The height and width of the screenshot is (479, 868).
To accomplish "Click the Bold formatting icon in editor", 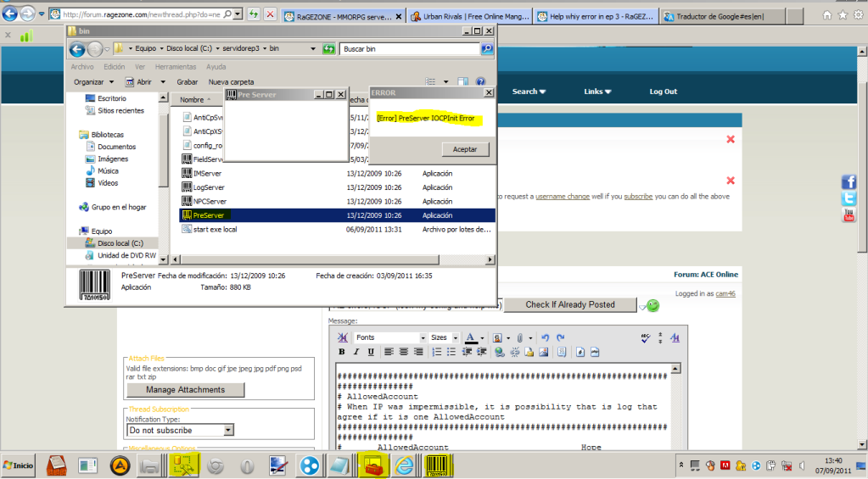I will (343, 352).
